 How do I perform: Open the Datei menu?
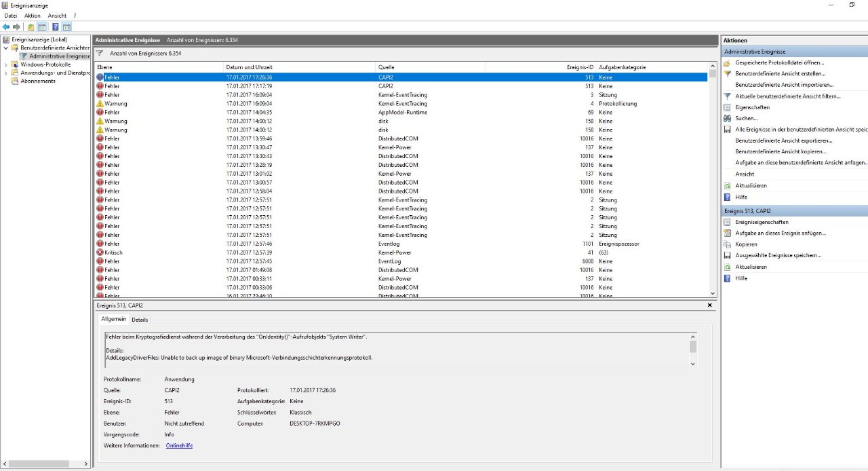click(11, 16)
